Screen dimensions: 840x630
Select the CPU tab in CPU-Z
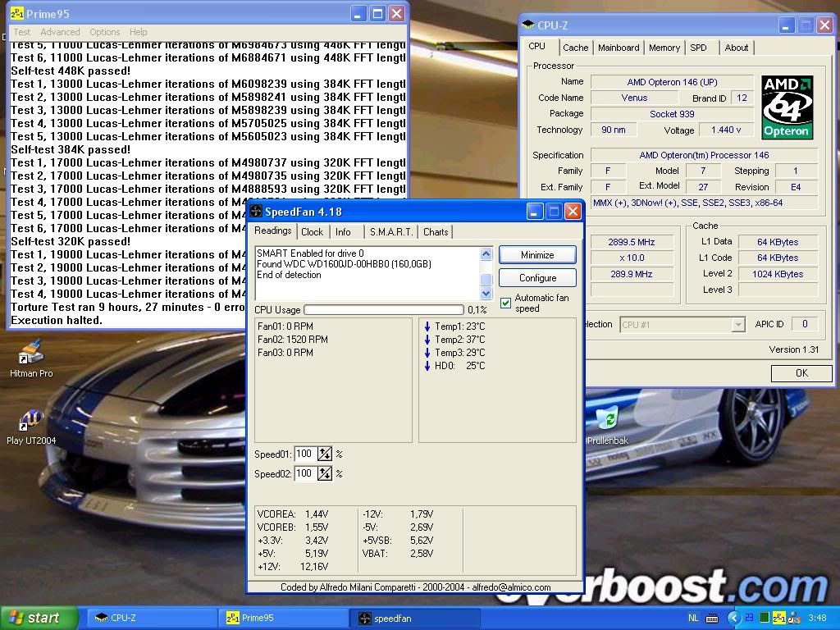click(x=536, y=47)
